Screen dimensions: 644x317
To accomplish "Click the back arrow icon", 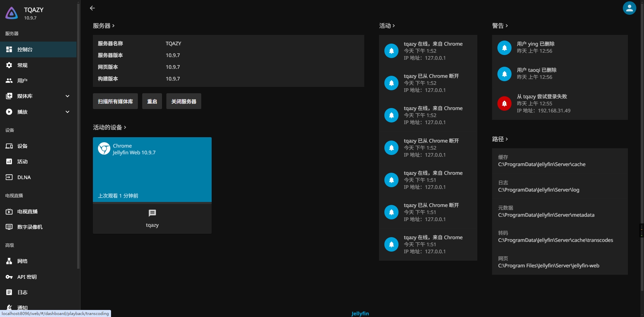I will click(92, 8).
